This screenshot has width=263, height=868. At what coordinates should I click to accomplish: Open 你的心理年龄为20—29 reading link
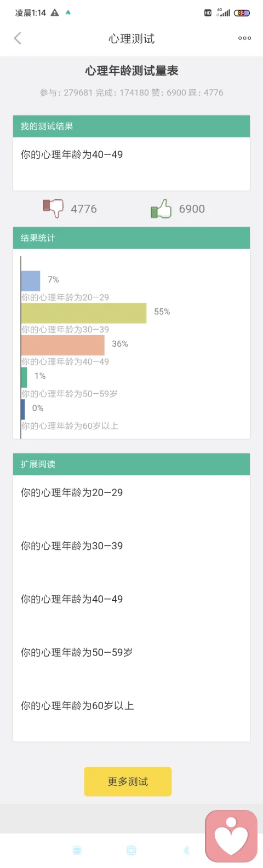72,492
